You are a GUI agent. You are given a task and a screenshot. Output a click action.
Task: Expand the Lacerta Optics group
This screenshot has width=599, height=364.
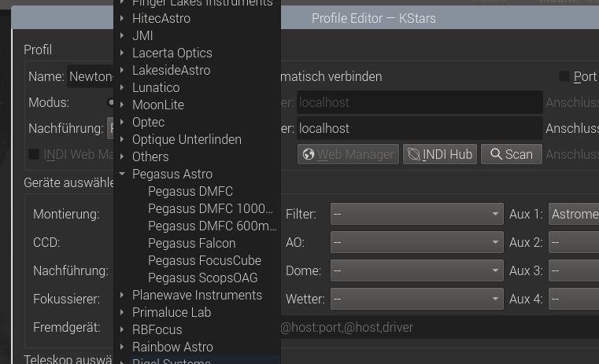(122, 53)
